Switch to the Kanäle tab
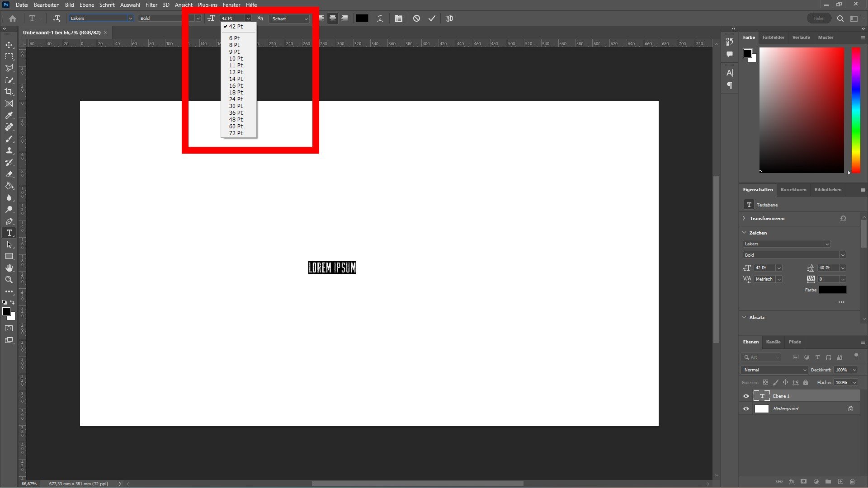868x488 pixels. point(773,342)
